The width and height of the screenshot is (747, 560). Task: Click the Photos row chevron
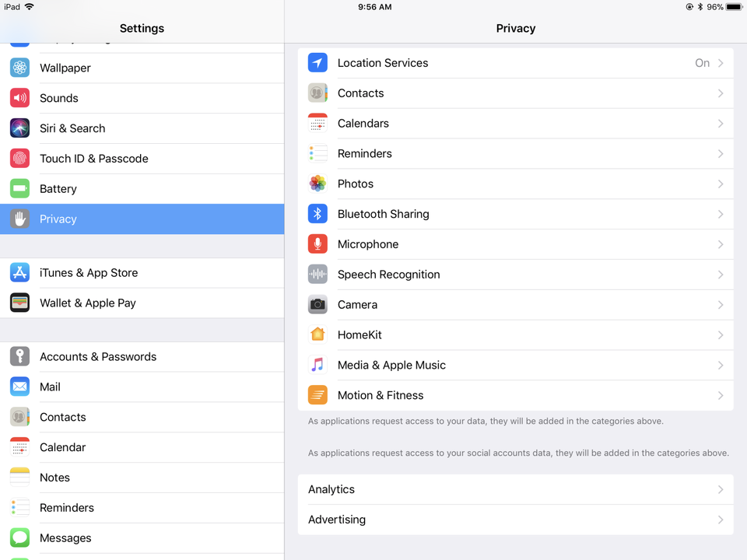pyautogui.click(x=721, y=184)
